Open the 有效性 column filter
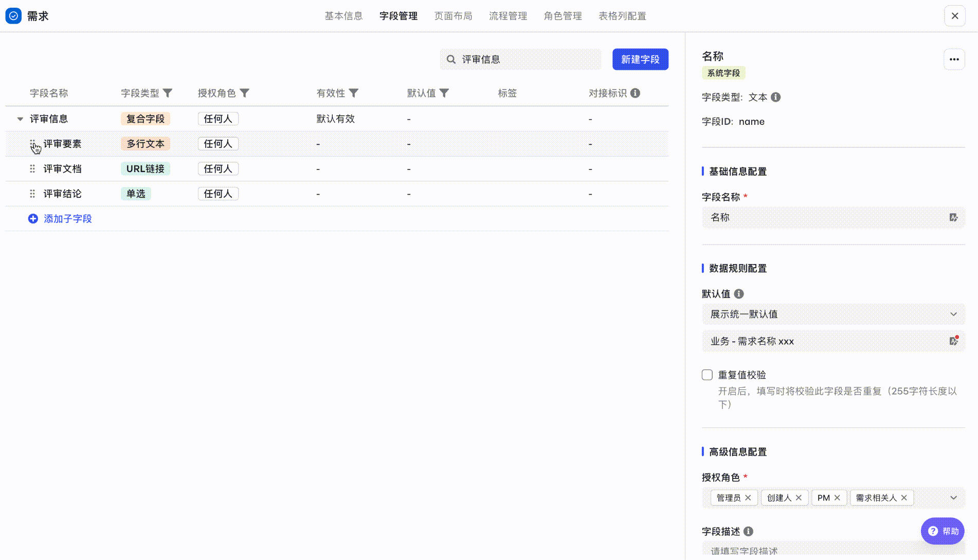The image size is (978, 560). pyautogui.click(x=354, y=93)
